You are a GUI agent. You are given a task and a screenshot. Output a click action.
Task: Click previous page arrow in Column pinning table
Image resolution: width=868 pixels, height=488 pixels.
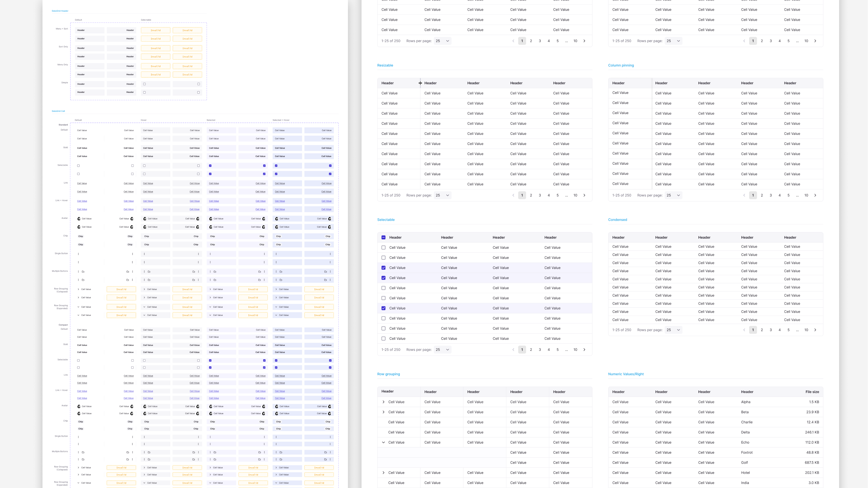pyautogui.click(x=744, y=195)
